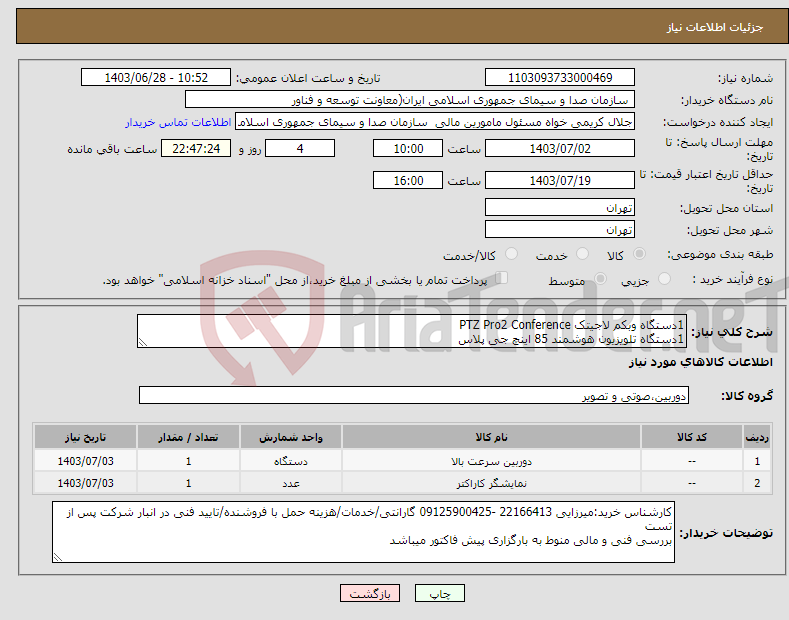Click the remaining time 22:47:24 field
Viewport: 789px width, 620px height.
196,148
